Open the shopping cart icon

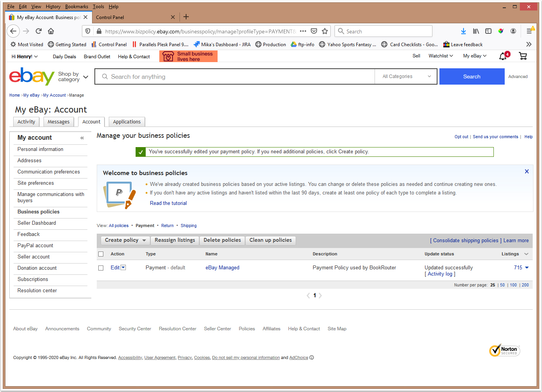tap(523, 56)
